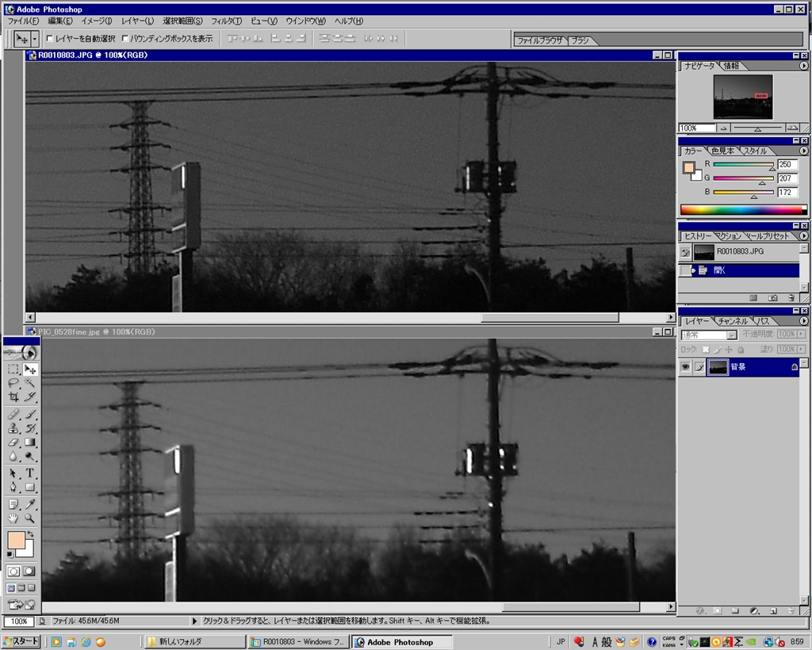Select the Dodge tool
Screen dimensions: 812x650
point(30,457)
